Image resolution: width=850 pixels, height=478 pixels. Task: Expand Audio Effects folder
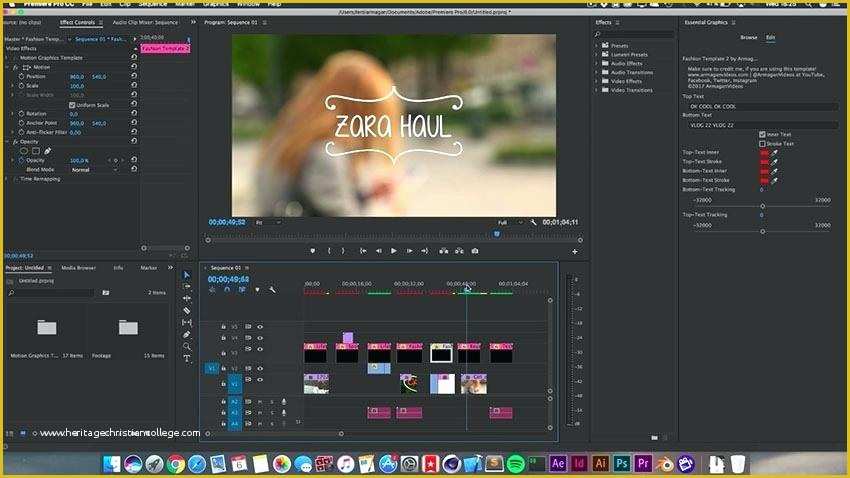click(597, 63)
